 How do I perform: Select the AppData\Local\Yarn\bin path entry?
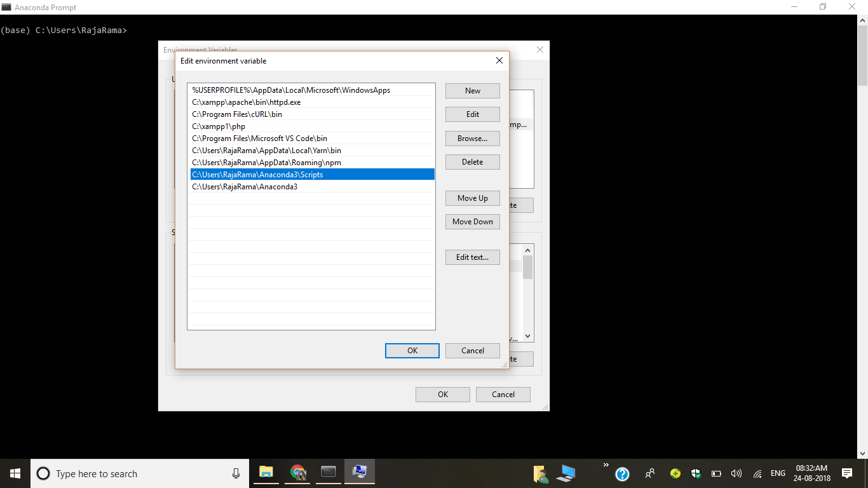click(311, 151)
